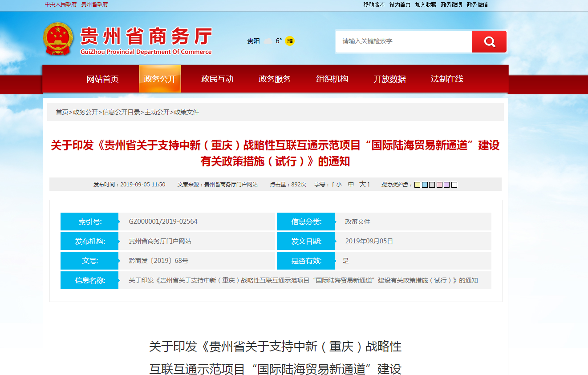Click the 移动版本 link at top

(374, 4)
